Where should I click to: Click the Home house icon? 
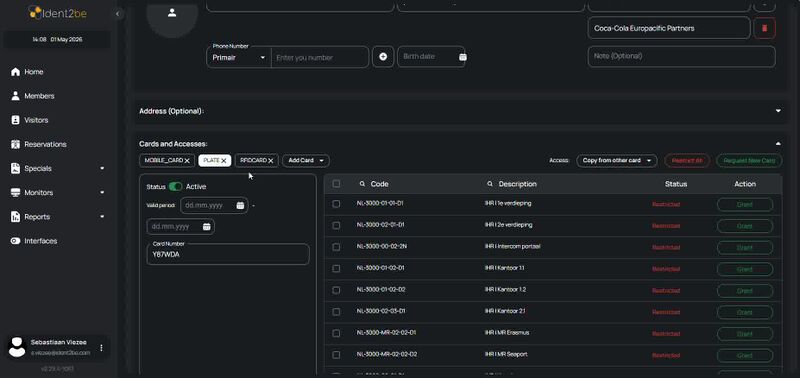[15, 72]
